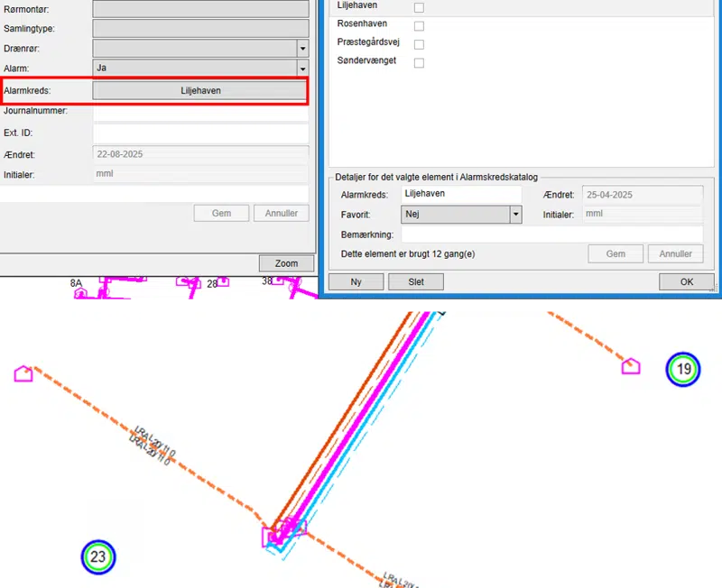Image resolution: width=722 pixels, height=588 pixels.
Task: Check the Præstegårdsvej checkbox
Action: point(419,44)
